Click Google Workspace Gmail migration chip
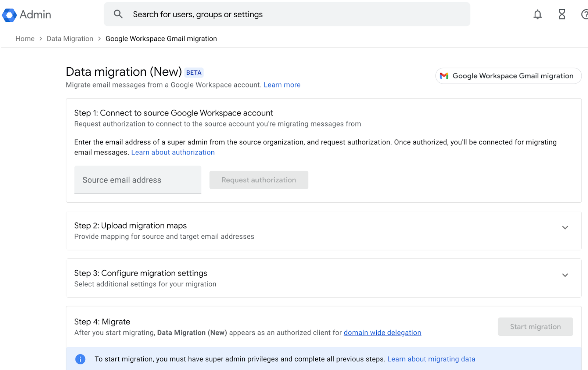 click(508, 76)
